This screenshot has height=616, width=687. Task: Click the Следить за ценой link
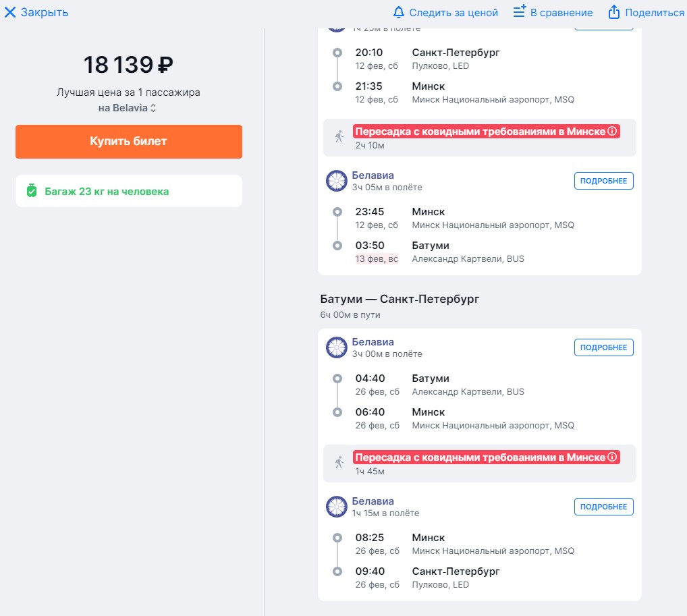tap(454, 13)
